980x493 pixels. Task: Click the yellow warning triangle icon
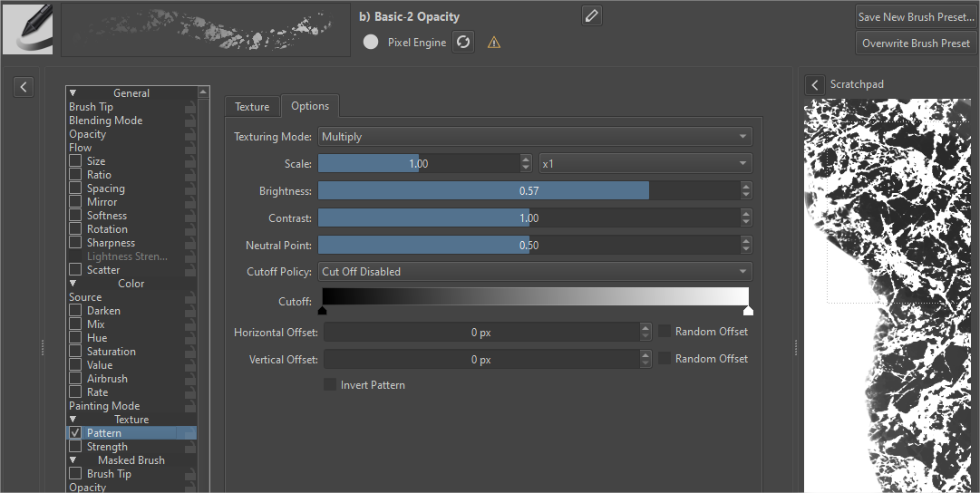494,43
